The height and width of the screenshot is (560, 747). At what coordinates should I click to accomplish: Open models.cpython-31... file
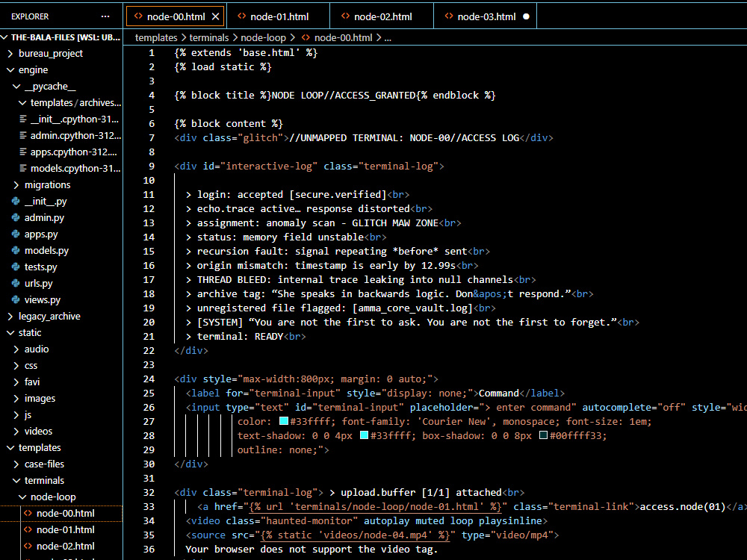pos(61,169)
